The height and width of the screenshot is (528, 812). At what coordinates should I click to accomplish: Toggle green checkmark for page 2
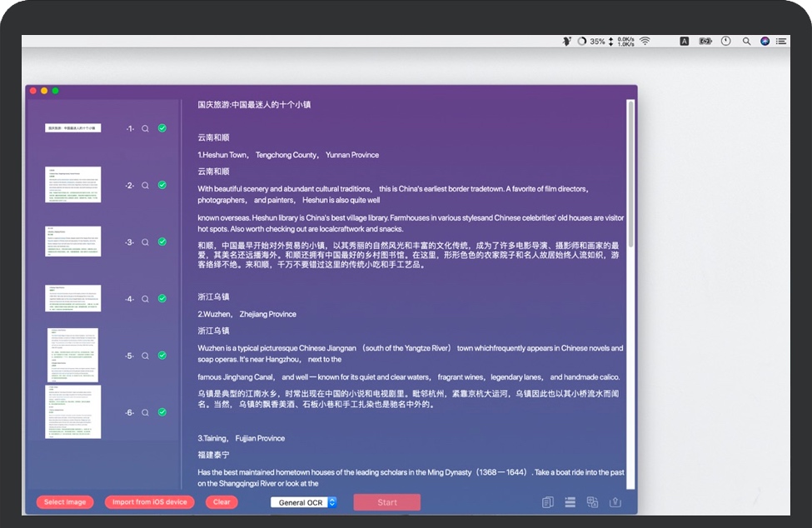click(162, 185)
